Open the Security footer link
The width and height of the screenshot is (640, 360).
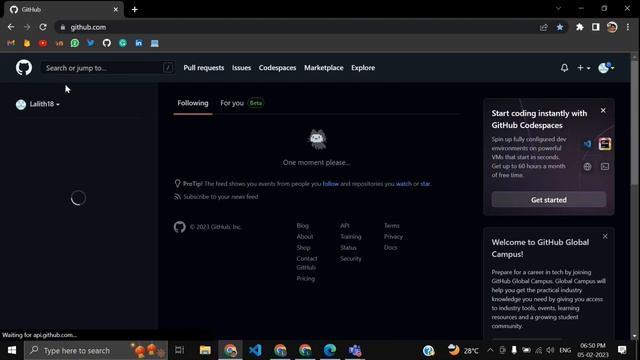point(351,258)
